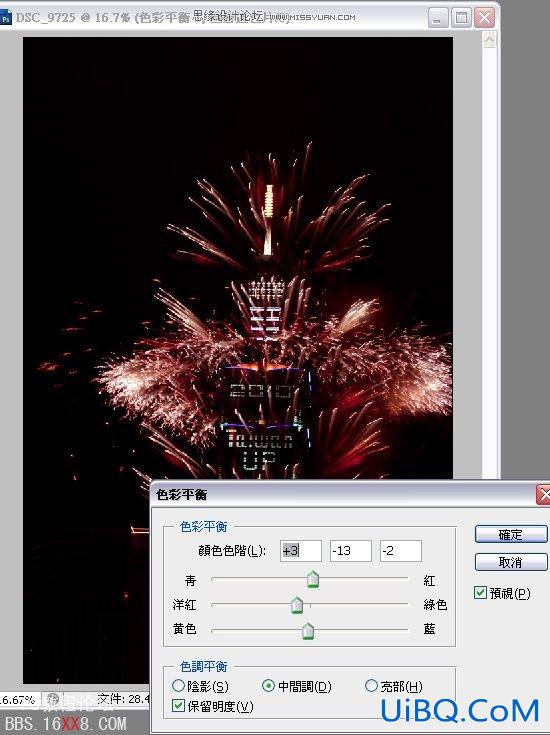
Task: Click the magenta-green slider handle
Action: tap(297, 605)
